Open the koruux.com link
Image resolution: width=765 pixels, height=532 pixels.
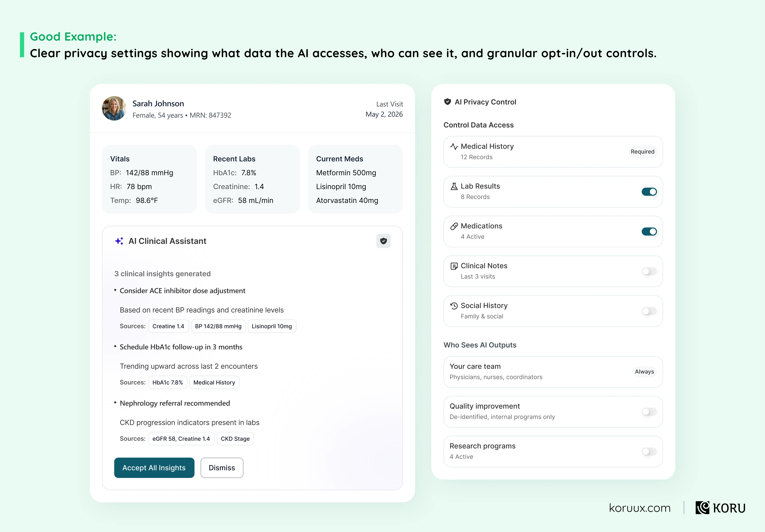pyautogui.click(x=640, y=508)
